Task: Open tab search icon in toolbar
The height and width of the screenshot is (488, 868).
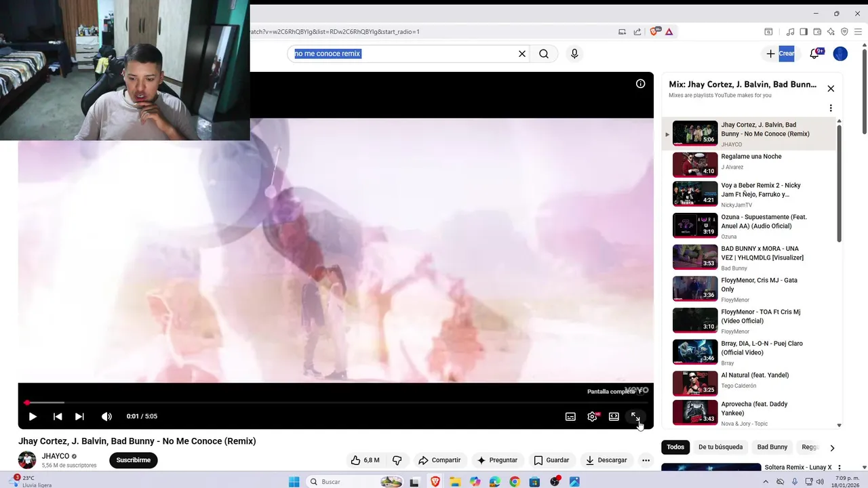Action: tap(768, 31)
